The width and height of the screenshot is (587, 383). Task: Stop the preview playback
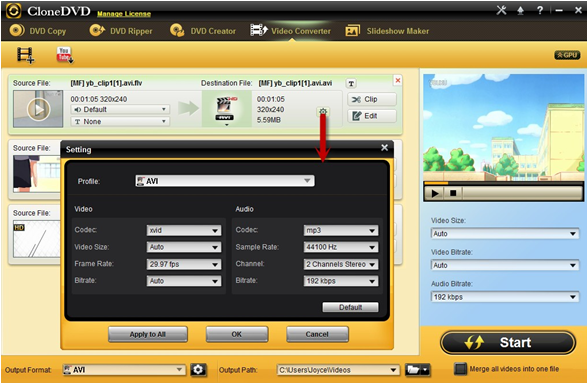453,193
